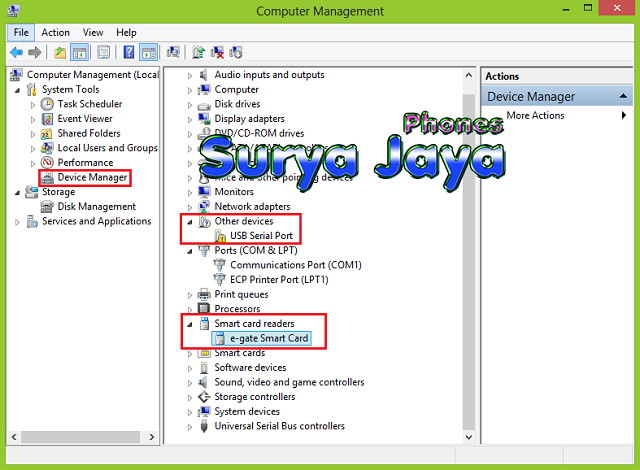Viewport: 640px width, 470px height.
Task: Click the Back arrow toolbar icon
Action: [x=16, y=52]
